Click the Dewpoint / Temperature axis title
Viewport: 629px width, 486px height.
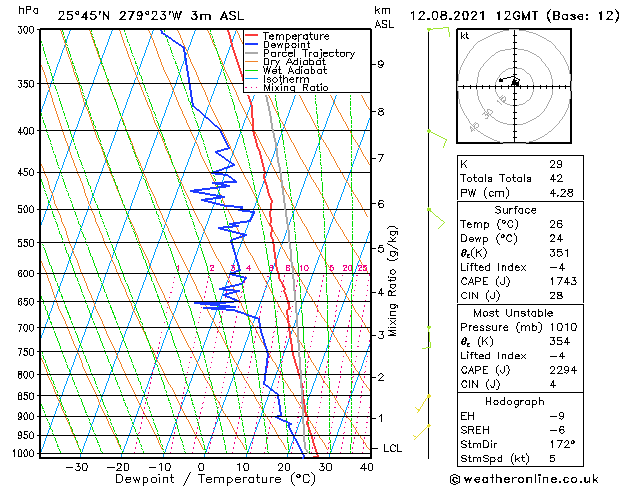click(216, 479)
